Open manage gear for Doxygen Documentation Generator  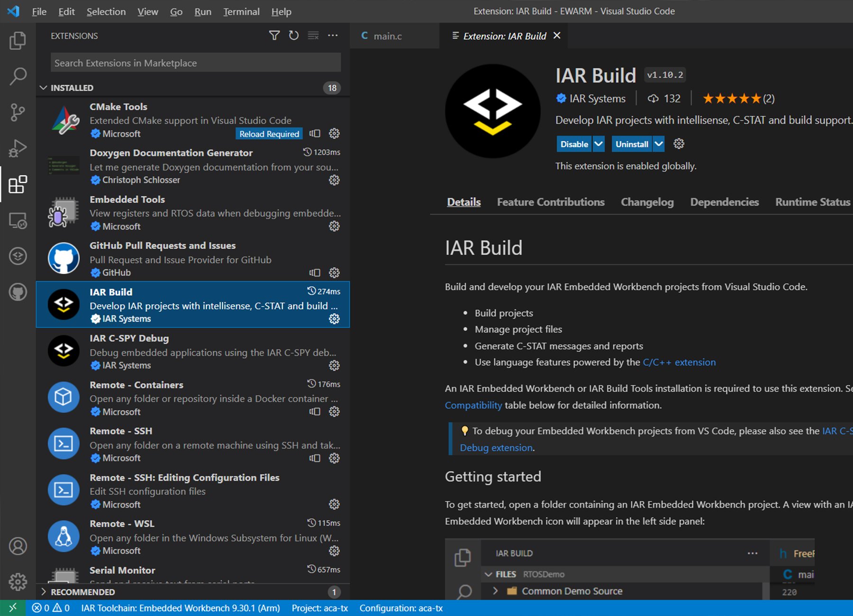coord(334,180)
